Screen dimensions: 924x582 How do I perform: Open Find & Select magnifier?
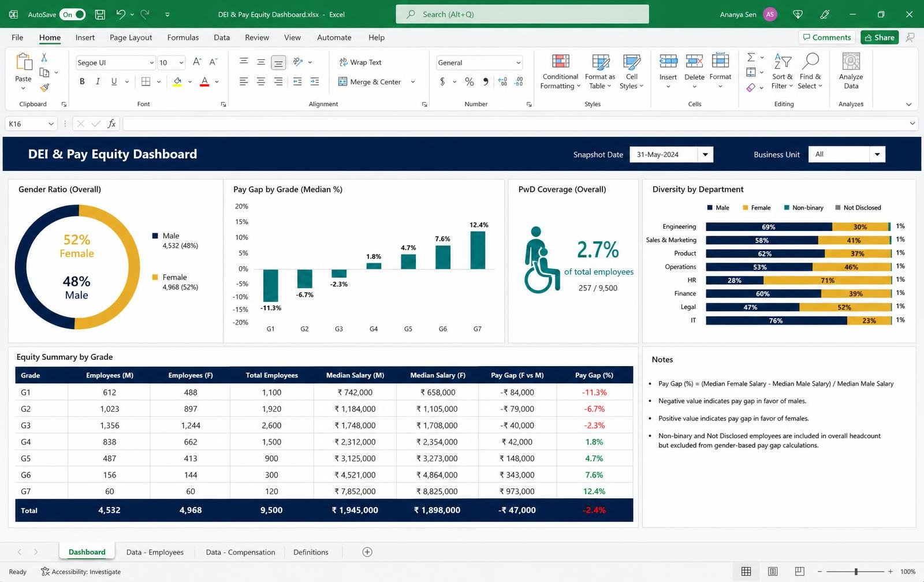pos(810,72)
